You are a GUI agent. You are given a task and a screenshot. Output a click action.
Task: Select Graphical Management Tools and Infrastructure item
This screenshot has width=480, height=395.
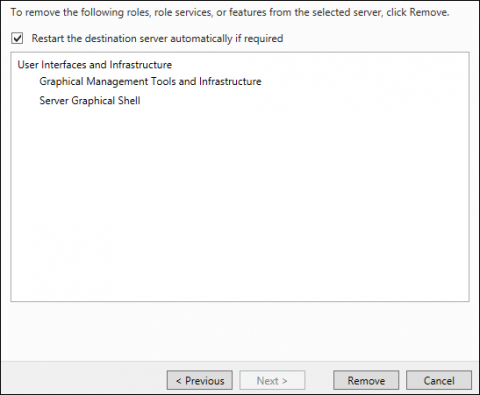pos(150,82)
